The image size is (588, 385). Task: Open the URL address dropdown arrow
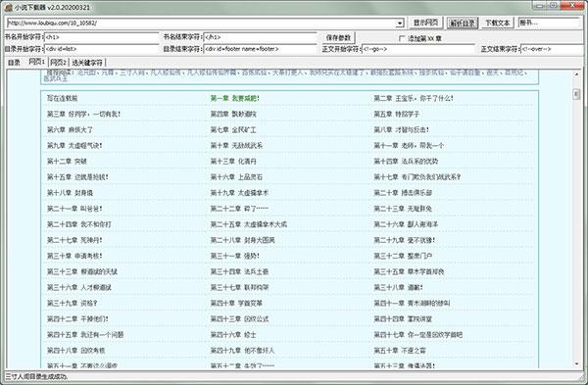(400, 24)
